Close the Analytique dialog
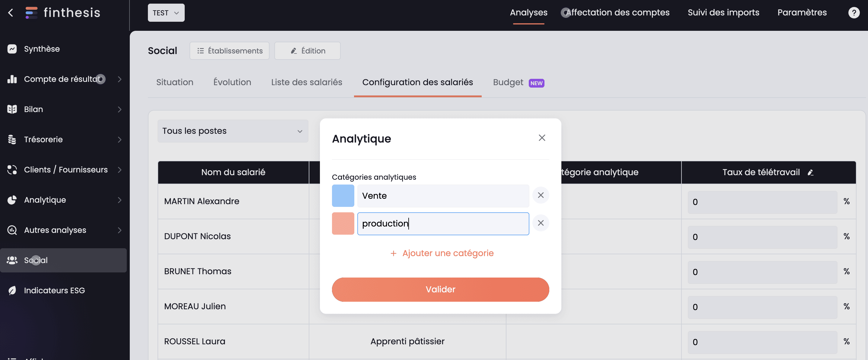Viewport: 868px width, 360px height. (541, 137)
